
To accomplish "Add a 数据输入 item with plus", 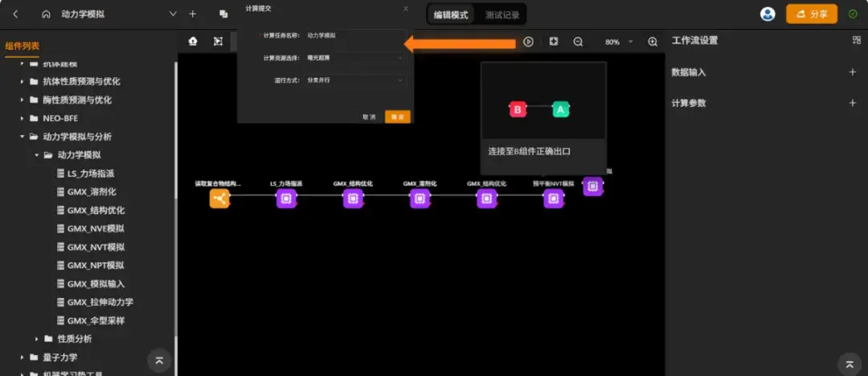I will 853,72.
